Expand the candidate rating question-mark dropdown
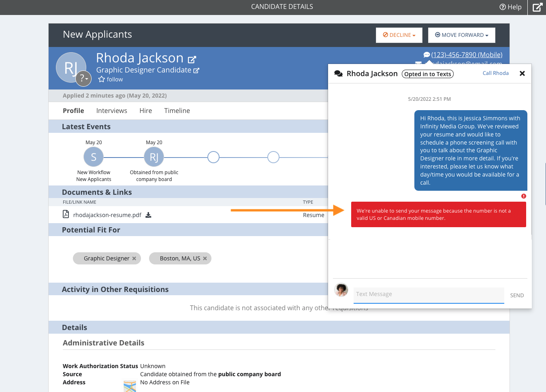The height and width of the screenshot is (392, 546). click(x=83, y=78)
